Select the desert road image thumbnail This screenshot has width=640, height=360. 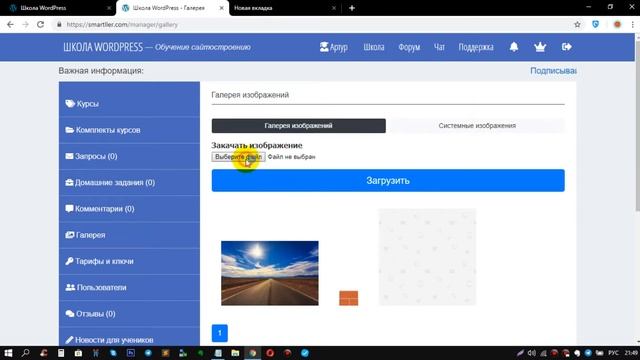coord(270,273)
